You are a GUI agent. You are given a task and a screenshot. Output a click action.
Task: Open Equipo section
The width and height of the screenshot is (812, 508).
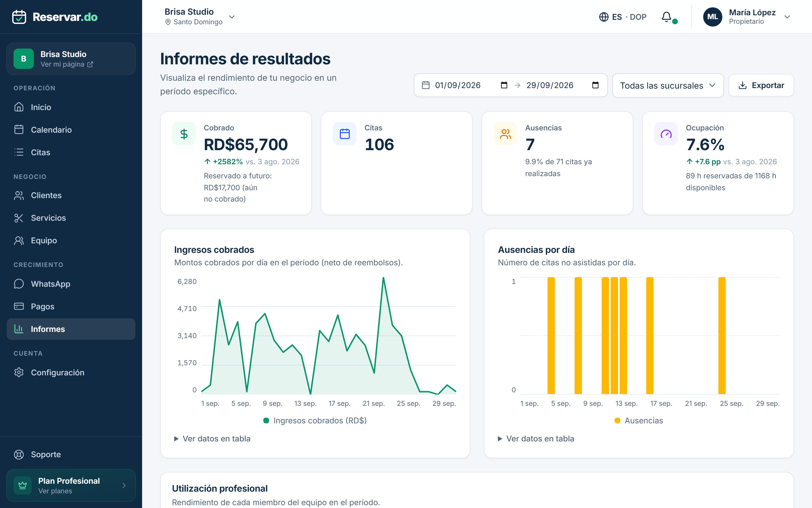coord(71,240)
